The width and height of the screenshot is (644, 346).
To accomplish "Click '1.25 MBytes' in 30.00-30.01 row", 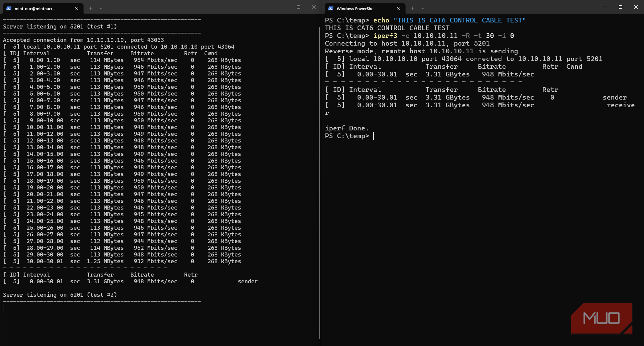I will click(105, 261).
